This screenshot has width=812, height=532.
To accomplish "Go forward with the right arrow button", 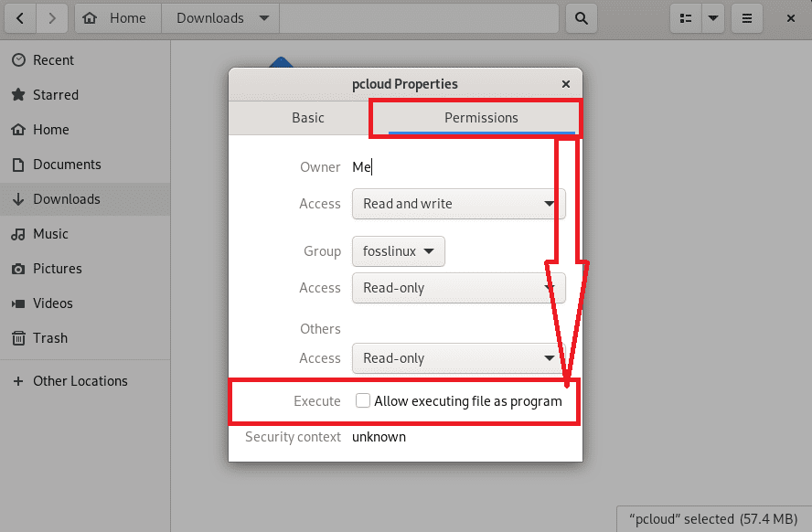I will (52, 18).
